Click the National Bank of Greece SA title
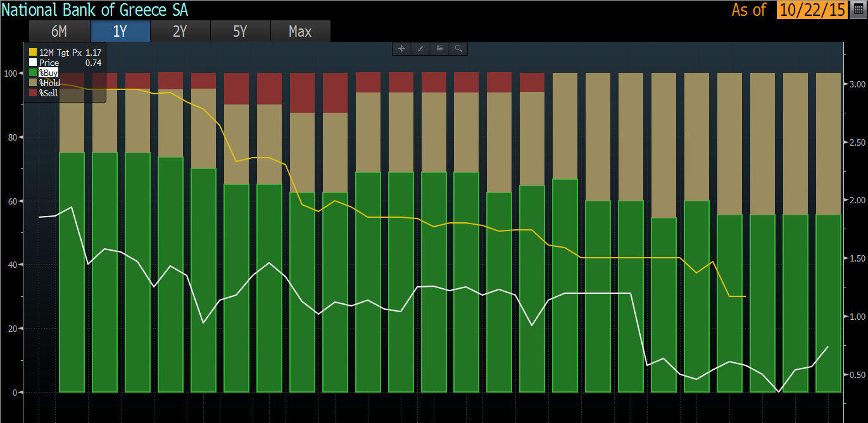 tap(95, 10)
